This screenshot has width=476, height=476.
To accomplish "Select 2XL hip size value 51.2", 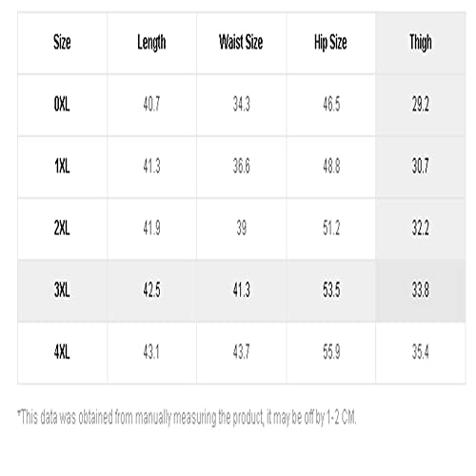I will (x=331, y=228).
